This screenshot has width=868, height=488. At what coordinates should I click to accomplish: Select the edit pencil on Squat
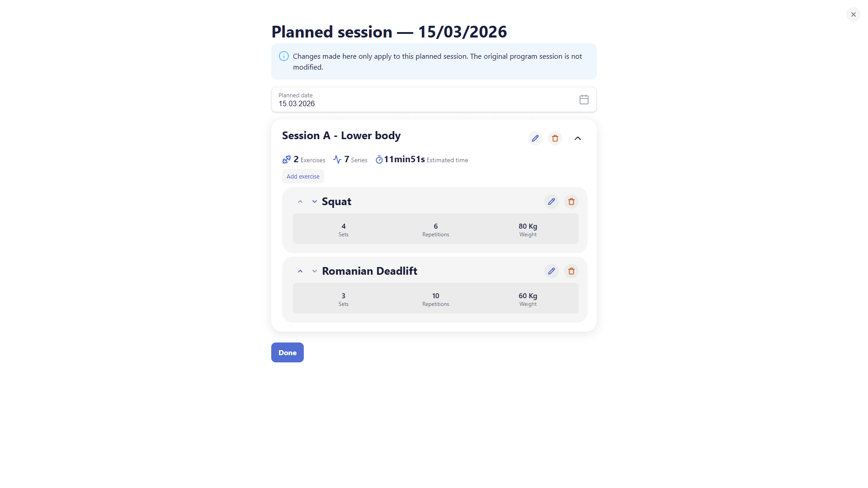coord(551,202)
